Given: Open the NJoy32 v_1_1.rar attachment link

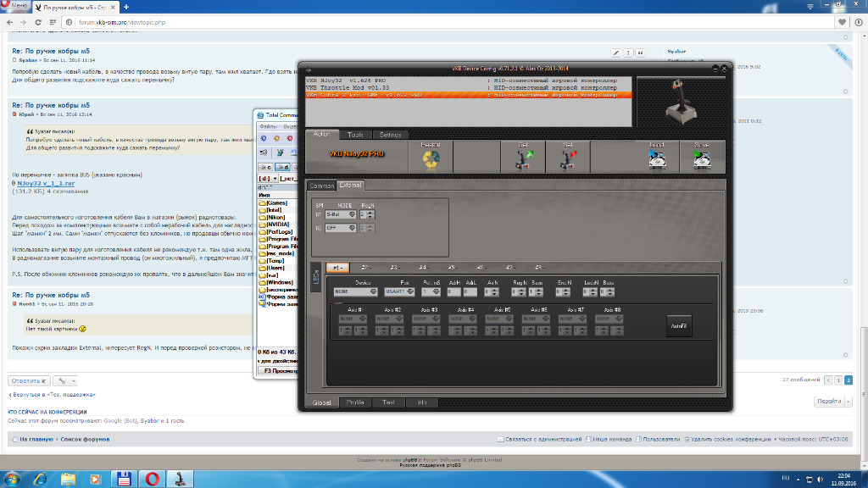Looking at the screenshot, I should tap(47, 182).
